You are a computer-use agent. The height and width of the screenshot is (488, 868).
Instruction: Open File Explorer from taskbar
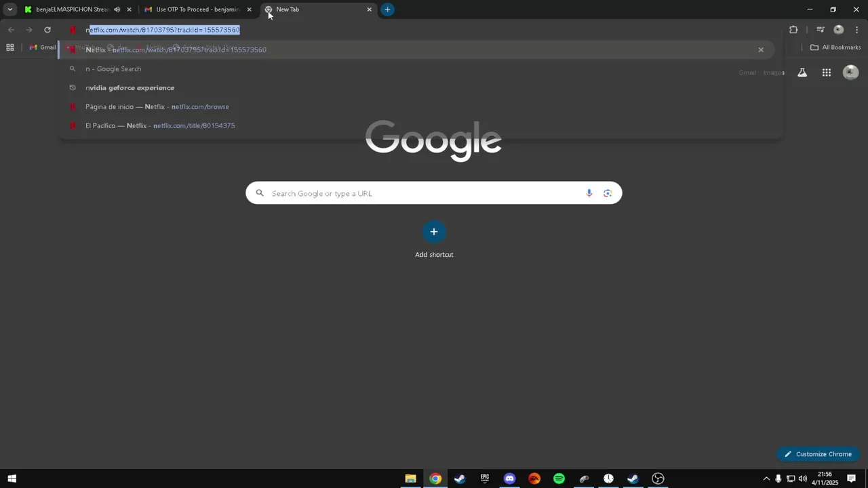coord(410,479)
